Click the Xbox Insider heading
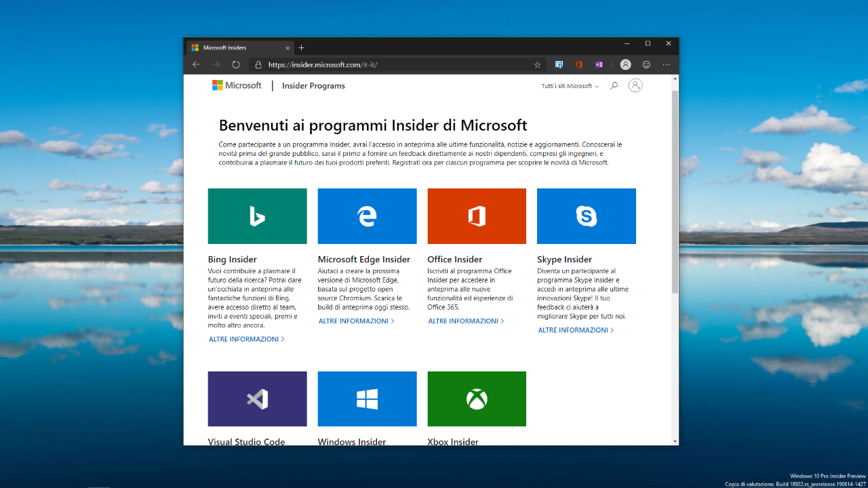This screenshot has height=488, width=868. [x=453, y=441]
